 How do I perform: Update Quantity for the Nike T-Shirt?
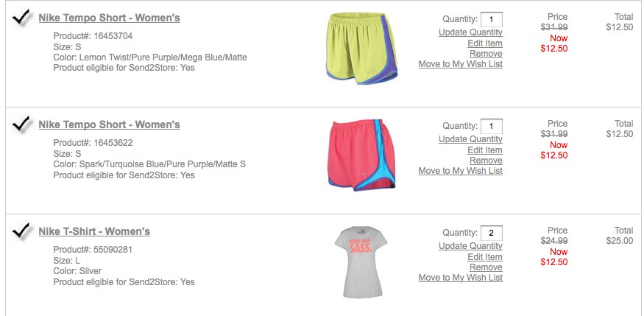471,246
